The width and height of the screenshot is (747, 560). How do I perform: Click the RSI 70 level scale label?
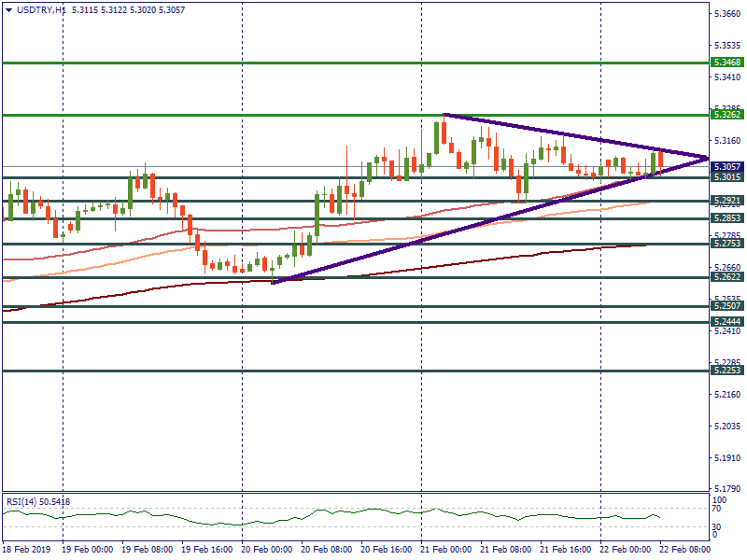tap(718, 509)
